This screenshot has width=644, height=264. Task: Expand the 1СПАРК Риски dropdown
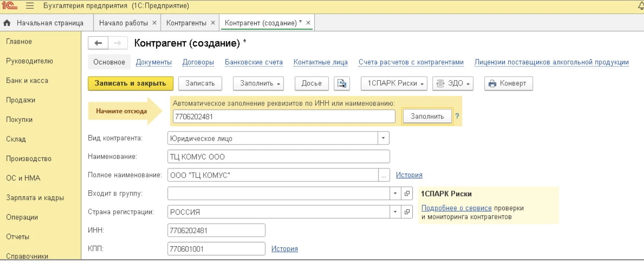(394, 84)
